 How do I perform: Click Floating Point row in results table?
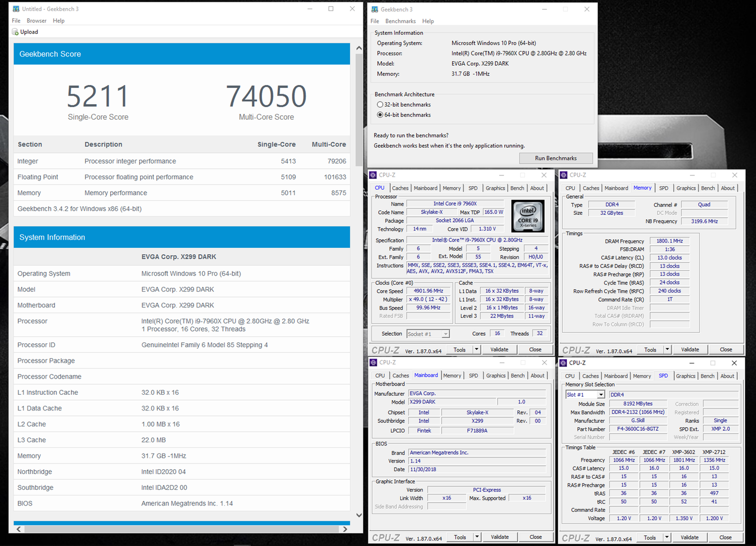click(x=182, y=177)
